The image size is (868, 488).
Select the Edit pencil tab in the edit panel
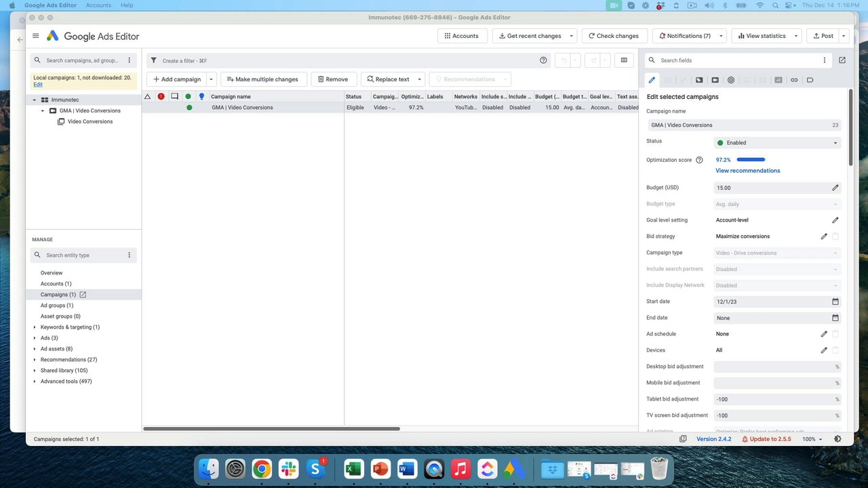coord(652,80)
